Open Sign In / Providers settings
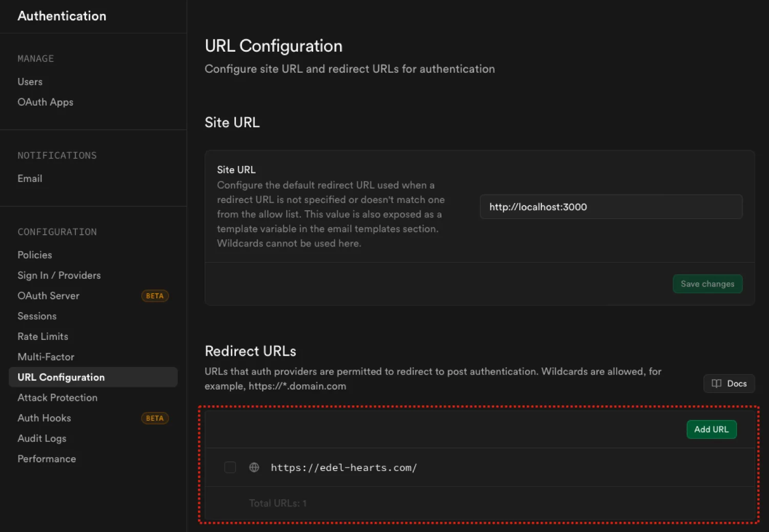The image size is (769, 532). [x=58, y=275]
